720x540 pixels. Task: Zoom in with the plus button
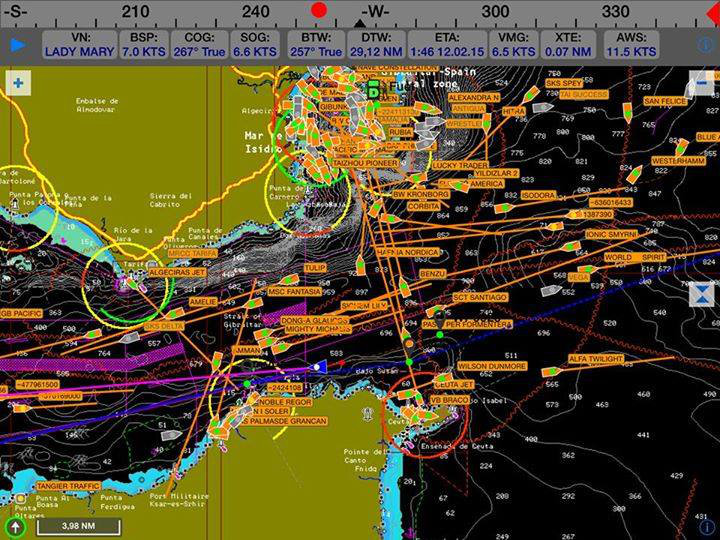18,83
